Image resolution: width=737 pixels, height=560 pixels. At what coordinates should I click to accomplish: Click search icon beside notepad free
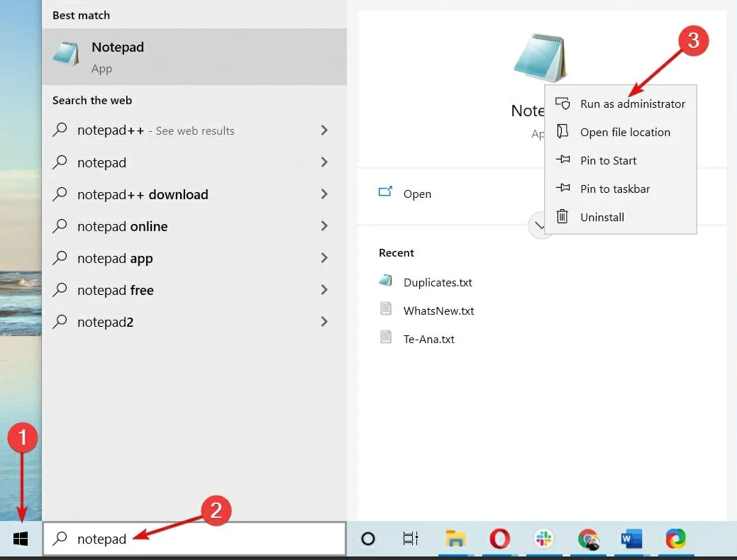[x=60, y=290]
